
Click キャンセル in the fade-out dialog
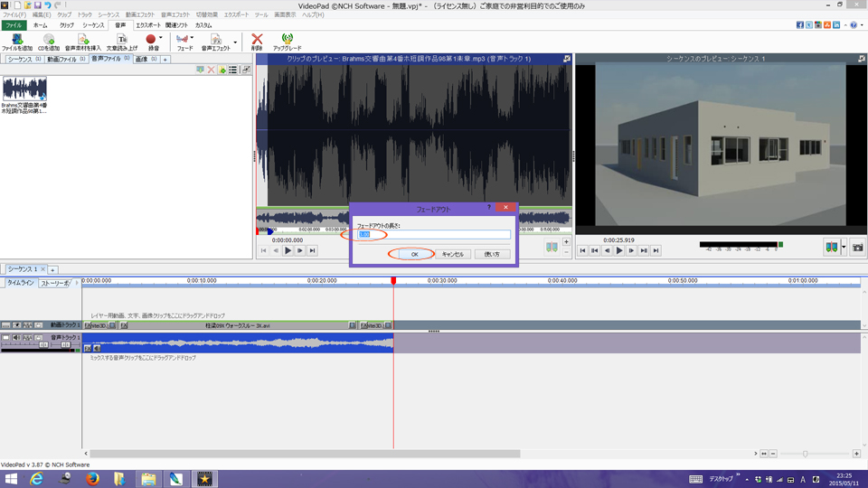(453, 254)
